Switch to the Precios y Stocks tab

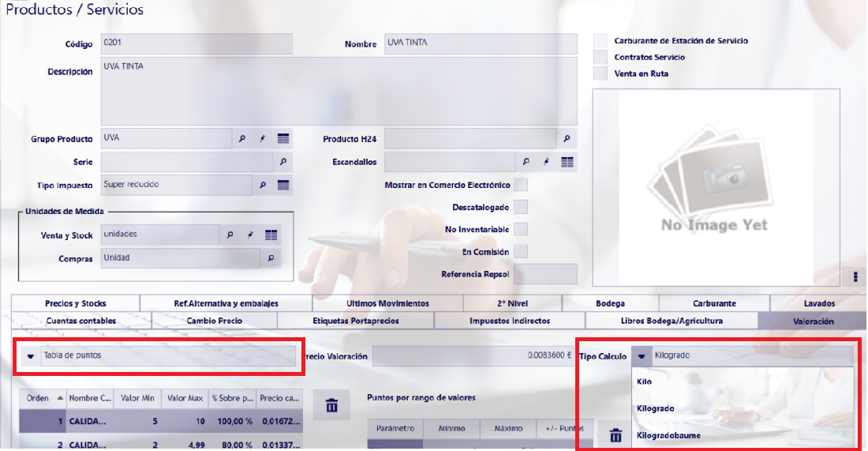pyautogui.click(x=75, y=303)
